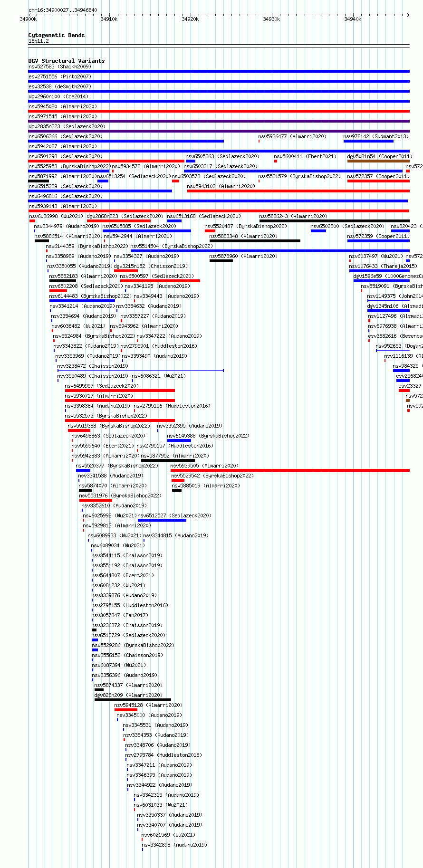
Task: Open nsv5945128 (Almarri2020) label
Action: coord(149,705)
